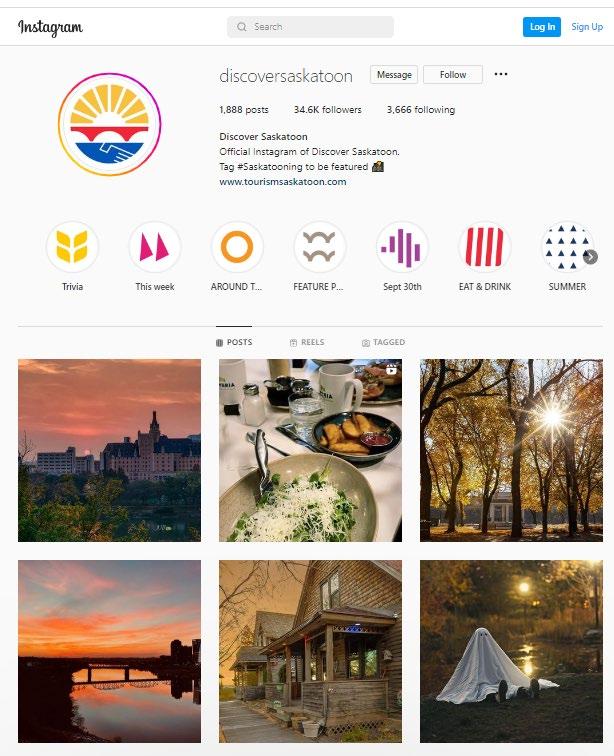Switch to the REELS tab
The height and width of the screenshot is (756, 614).
[x=307, y=342]
